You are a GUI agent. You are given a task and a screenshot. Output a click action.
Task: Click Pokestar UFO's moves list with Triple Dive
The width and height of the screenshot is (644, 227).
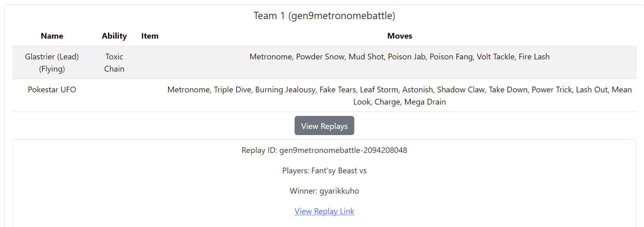[399, 96]
